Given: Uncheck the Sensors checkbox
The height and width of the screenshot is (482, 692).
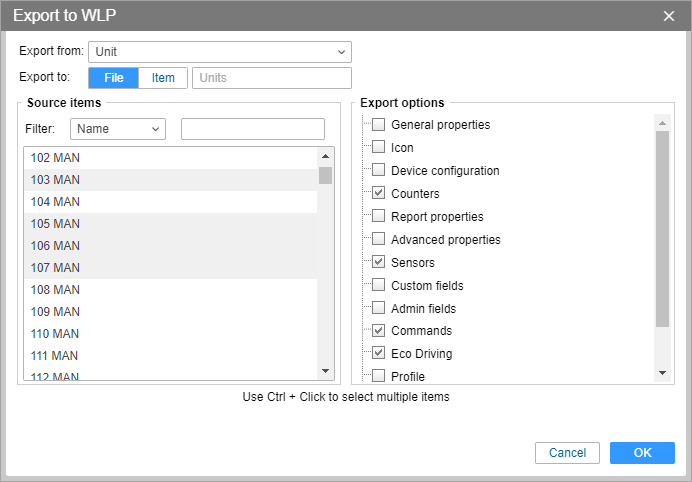Looking at the screenshot, I should tap(378, 262).
